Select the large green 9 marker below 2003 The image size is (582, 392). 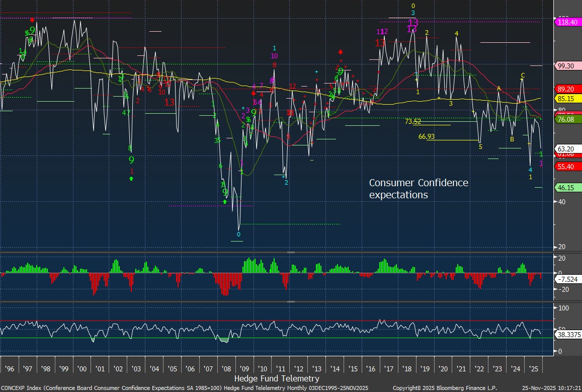[132, 160]
